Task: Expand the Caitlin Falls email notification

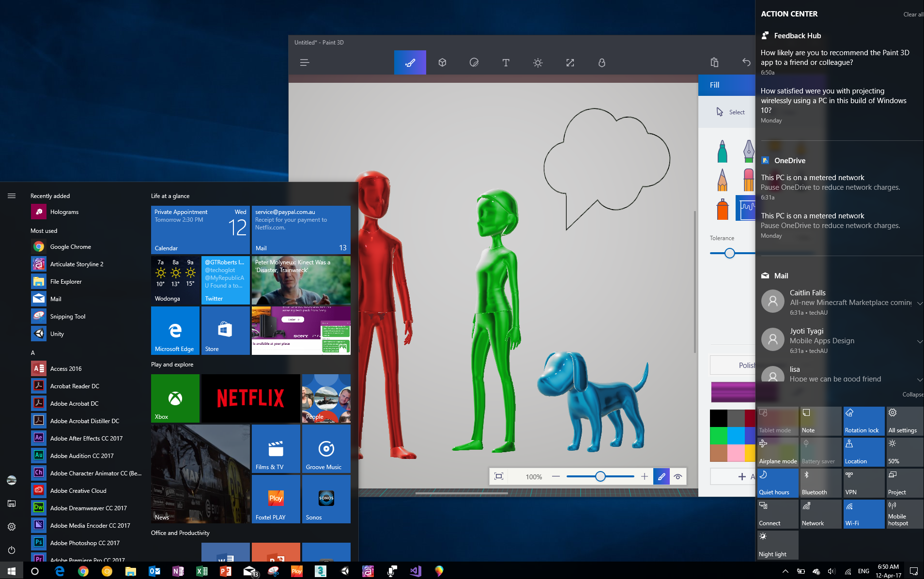Action: 920,303
